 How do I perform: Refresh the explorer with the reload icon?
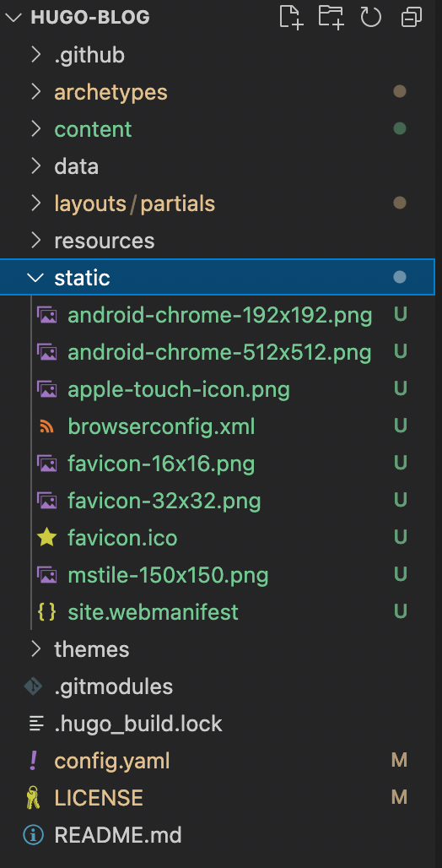click(x=370, y=17)
